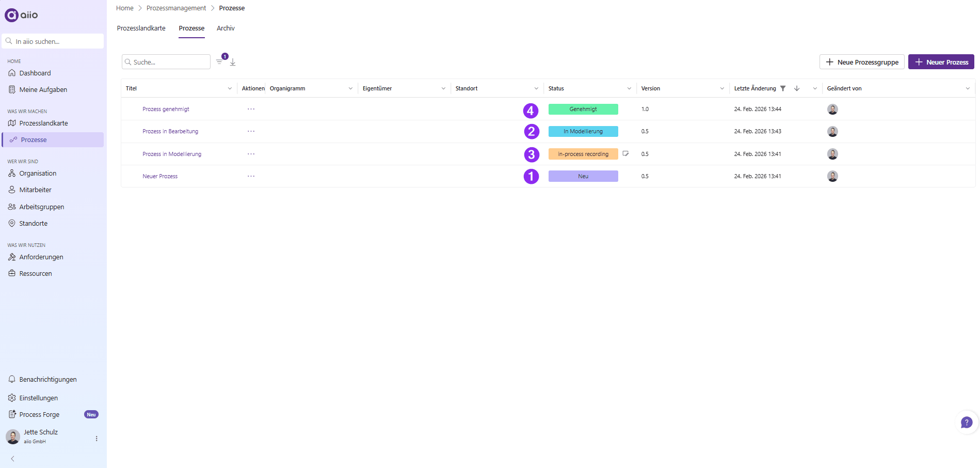Screen dimensions: 980x468
Task: Click Prozessmanagement in the breadcrumb
Action: pyautogui.click(x=176, y=8)
